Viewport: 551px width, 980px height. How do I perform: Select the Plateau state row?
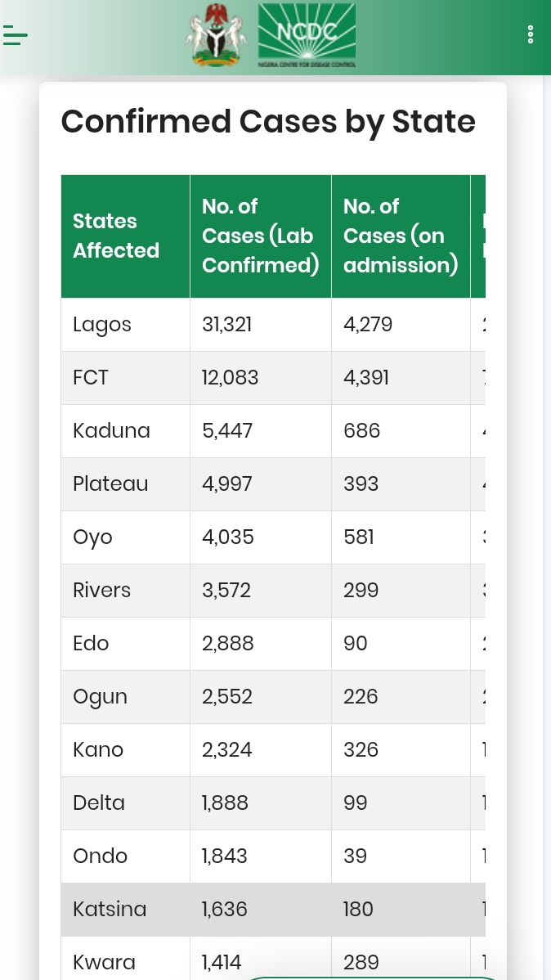point(110,484)
